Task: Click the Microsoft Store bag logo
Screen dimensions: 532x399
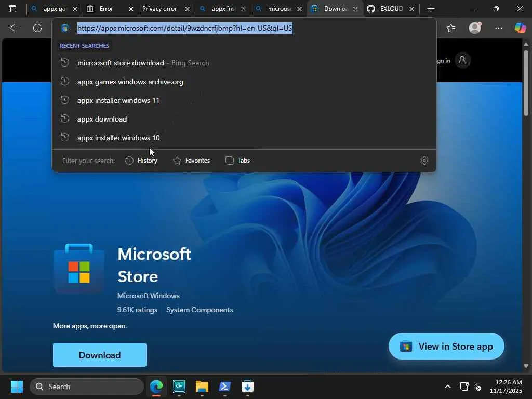Action: [79, 268]
